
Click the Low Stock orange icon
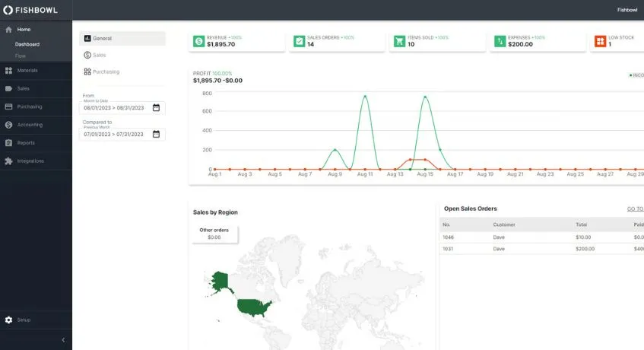click(x=600, y=41)
